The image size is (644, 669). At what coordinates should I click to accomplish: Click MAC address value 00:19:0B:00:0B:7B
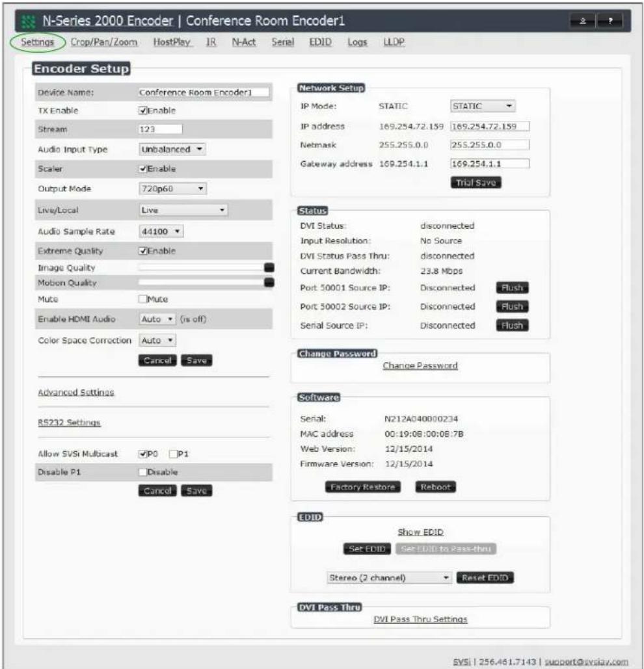tap(424, 434)
